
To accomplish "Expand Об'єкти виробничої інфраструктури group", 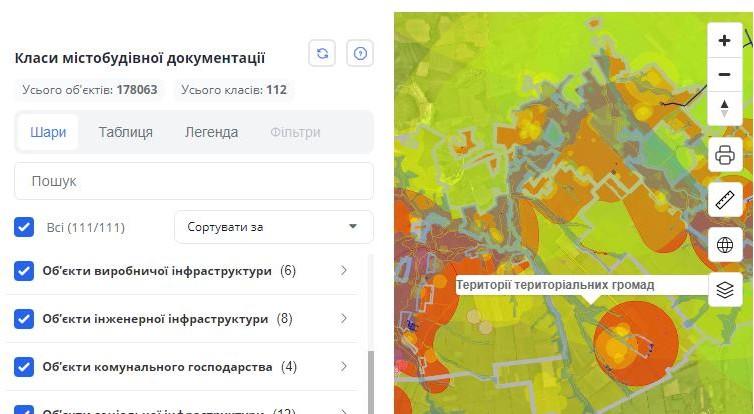I will [x=344, y=271].
